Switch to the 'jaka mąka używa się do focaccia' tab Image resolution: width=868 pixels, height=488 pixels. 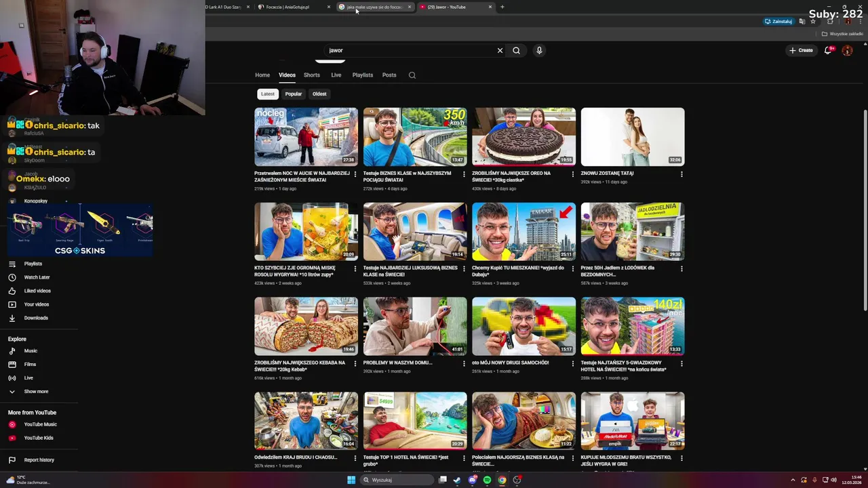pos(373,7)
